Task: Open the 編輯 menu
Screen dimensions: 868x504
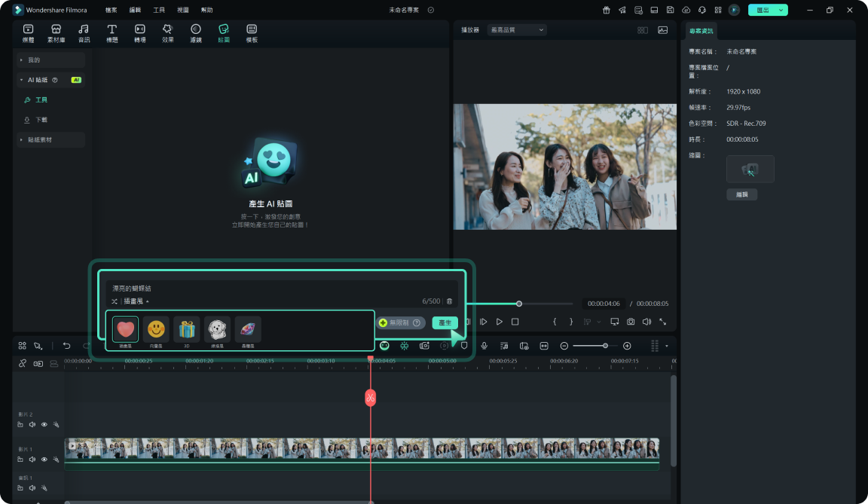Action: click(135, 10)
